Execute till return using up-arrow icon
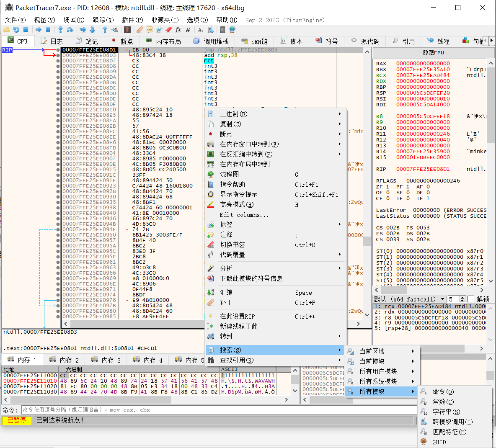Image resolution: width=496 pixels, height=448 pixels. coord(105,30)
